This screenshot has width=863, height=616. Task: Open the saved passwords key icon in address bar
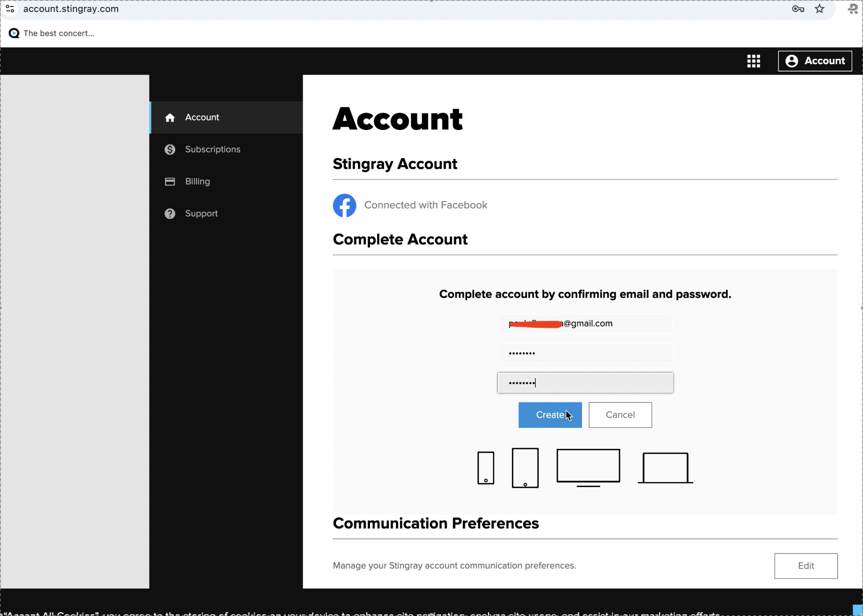coord(798,9)
